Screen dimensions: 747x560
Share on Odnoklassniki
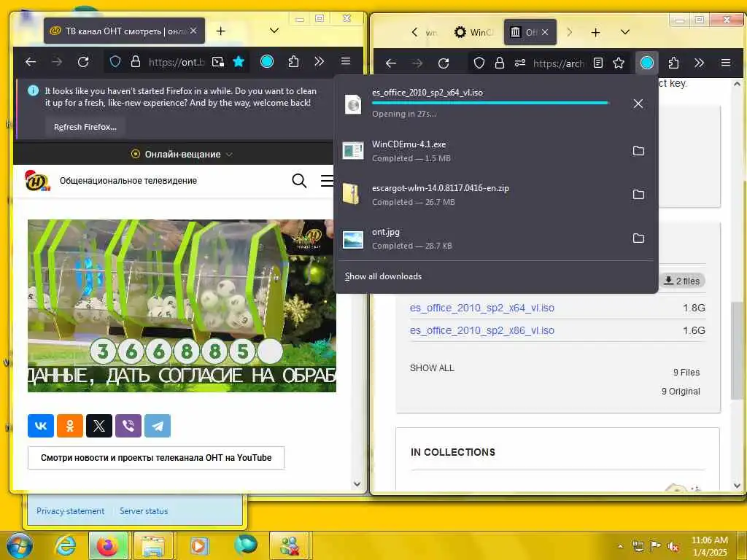[70, 426]
